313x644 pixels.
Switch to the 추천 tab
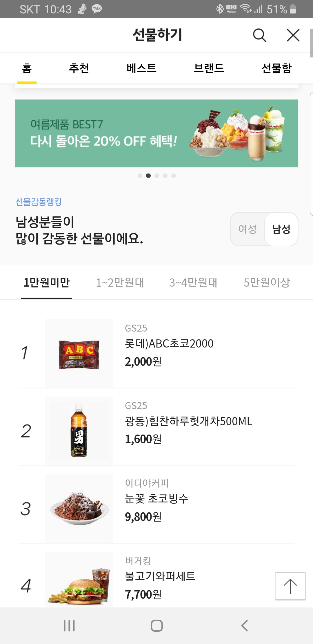coord(79,68)
